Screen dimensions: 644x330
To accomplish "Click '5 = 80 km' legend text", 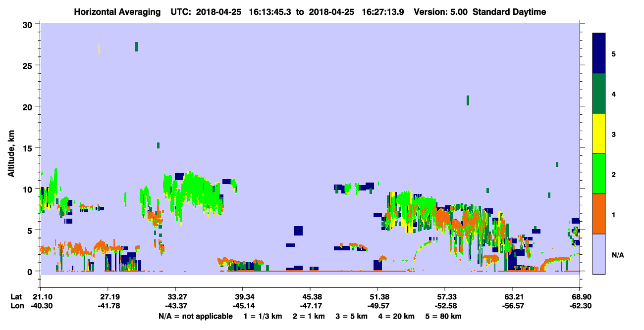I will point(443,316).
